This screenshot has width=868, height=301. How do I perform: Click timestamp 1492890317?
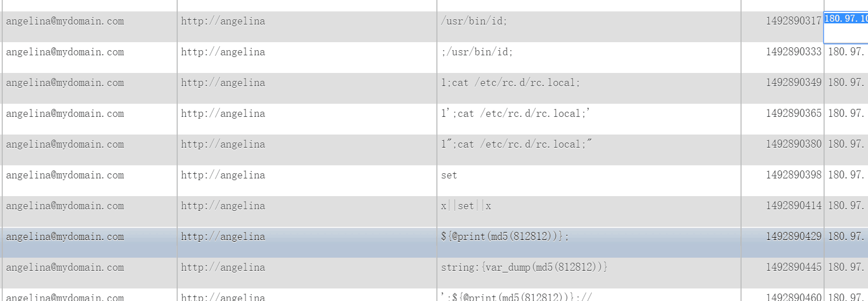[793, 21]
